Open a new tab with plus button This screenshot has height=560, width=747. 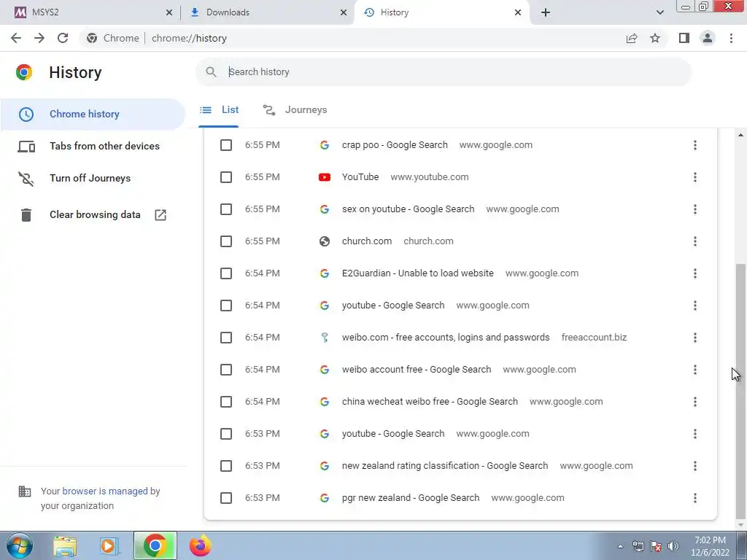[546, 12]
